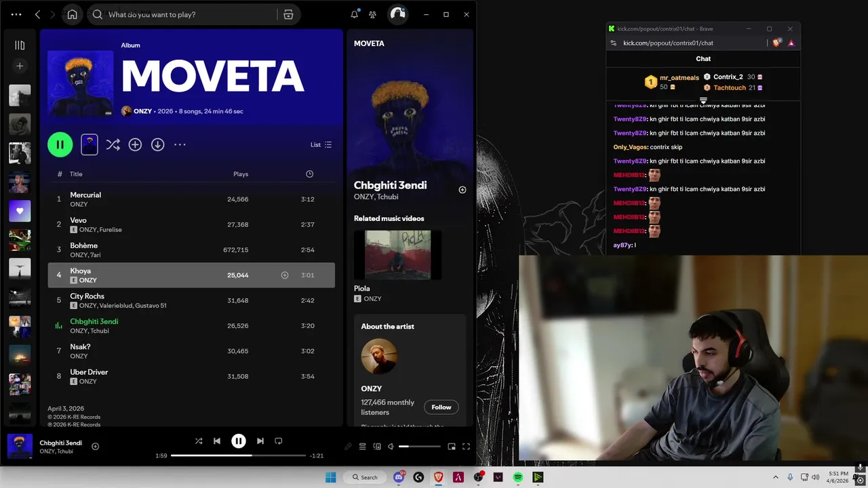Open Brave Rewards triangle icon in chat window
The height and width of the screenshot is (488, 868).
point(791,43)
